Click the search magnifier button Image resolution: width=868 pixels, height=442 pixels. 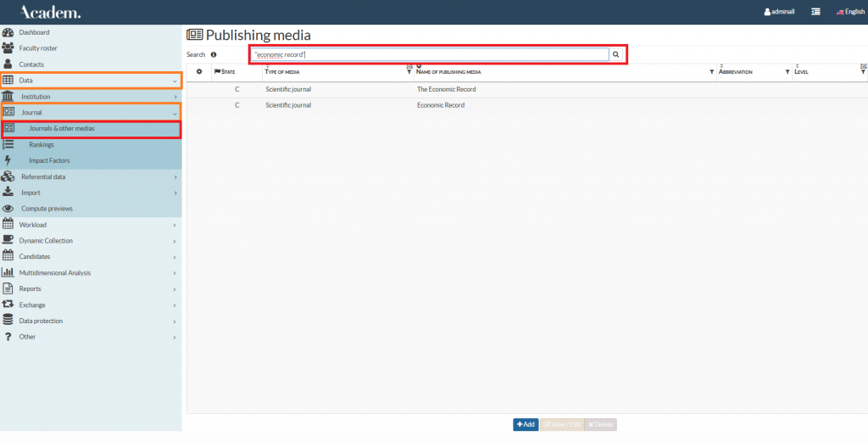[616, 54]
